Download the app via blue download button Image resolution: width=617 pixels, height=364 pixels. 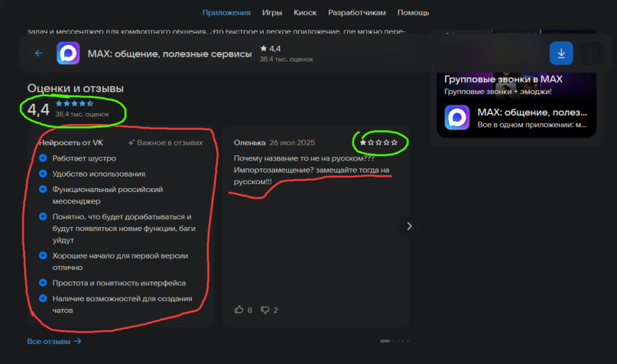click(x=561, y=53)
